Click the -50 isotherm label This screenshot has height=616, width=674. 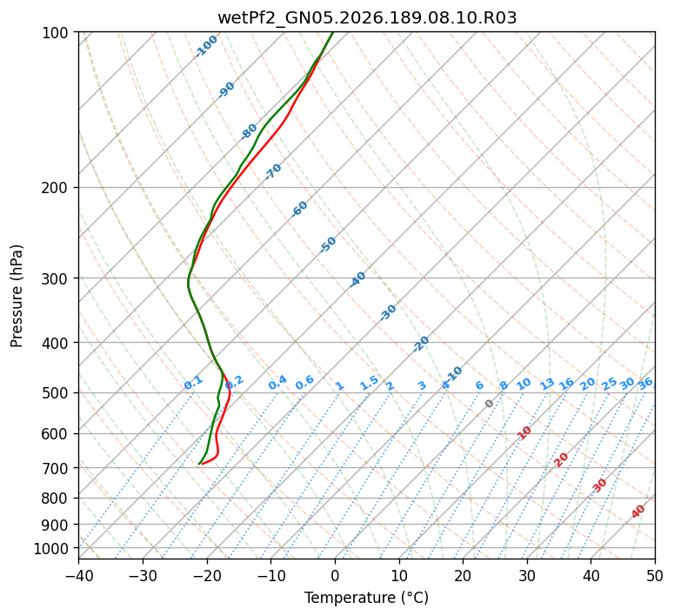click(x=328, y=244)
